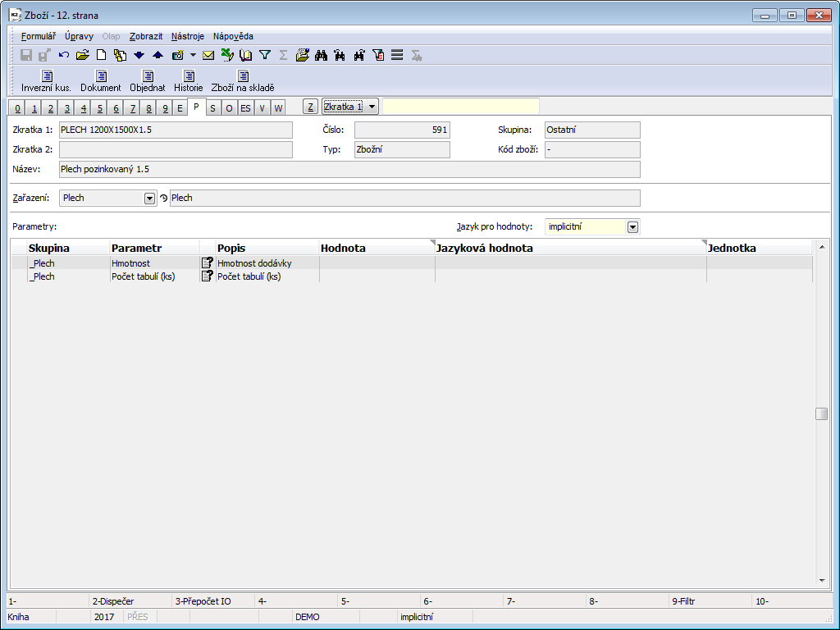Open the Zařazení dropdown showing Plech
Image resolution: width=840 pixels, height=630 pixels.
click(149, 198)
